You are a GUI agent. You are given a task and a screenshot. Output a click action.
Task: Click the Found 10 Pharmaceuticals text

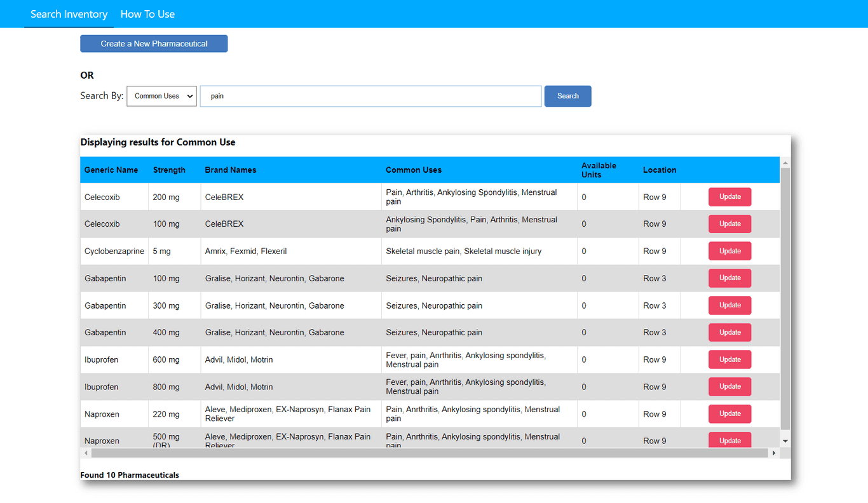(x=130, y=475)
